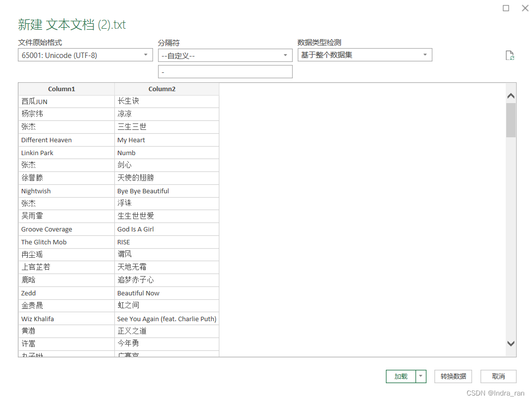Close the import dialog window
This screenshot has height=401, width=532.
click(x=525, y=8)
